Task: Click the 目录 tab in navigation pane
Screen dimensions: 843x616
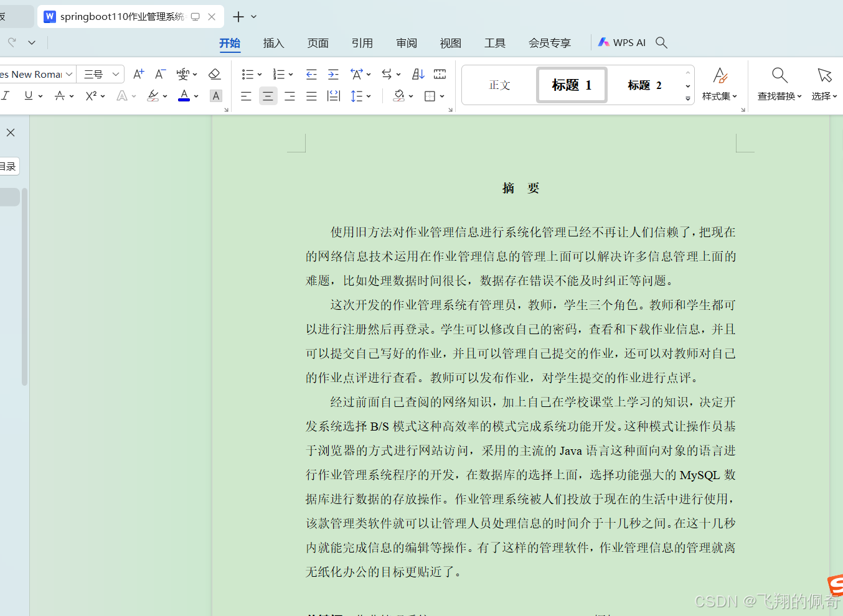Action: (8, 166)
